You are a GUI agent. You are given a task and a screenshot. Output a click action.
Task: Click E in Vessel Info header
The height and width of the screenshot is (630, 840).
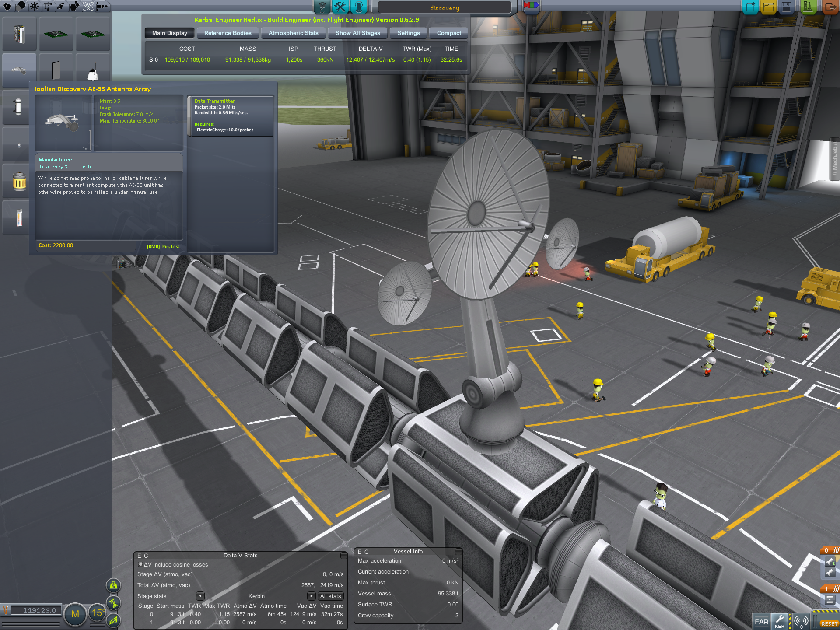point(360,552)
